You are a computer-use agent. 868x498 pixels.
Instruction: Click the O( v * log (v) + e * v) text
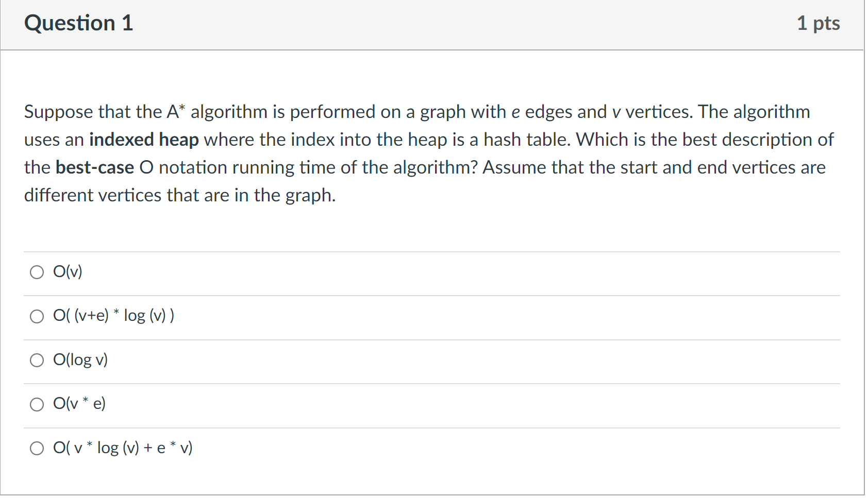[122, 448]
